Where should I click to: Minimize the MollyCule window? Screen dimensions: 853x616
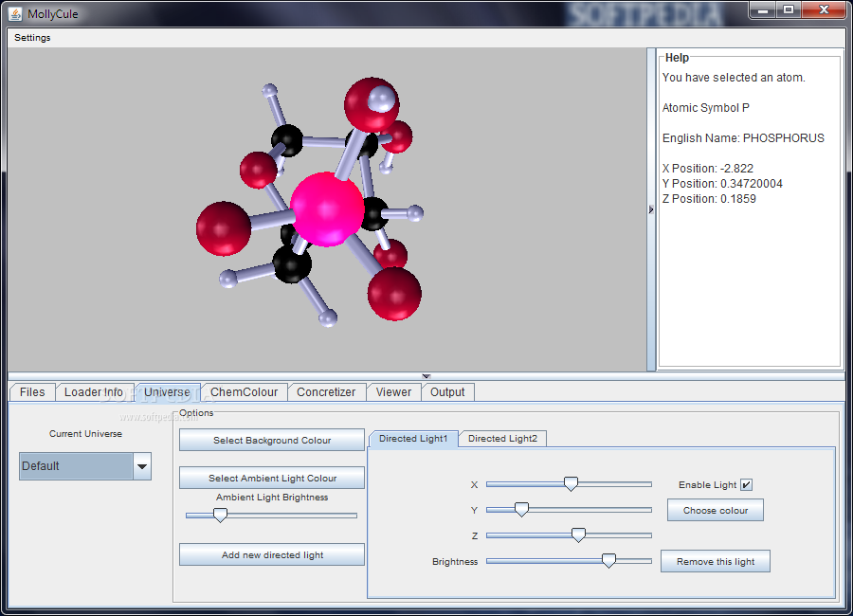tap(763, 9)
